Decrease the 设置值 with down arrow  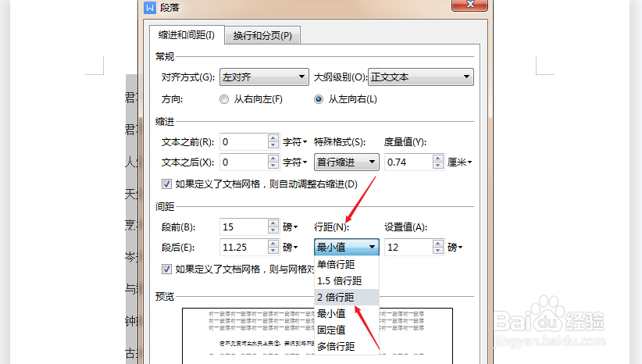click(437, 251)
